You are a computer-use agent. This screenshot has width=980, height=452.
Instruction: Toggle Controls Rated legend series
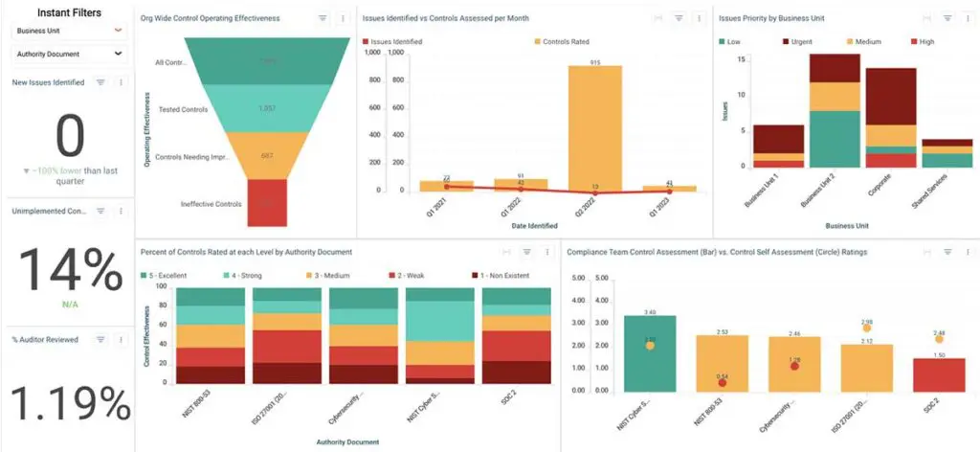pos(563,42)
